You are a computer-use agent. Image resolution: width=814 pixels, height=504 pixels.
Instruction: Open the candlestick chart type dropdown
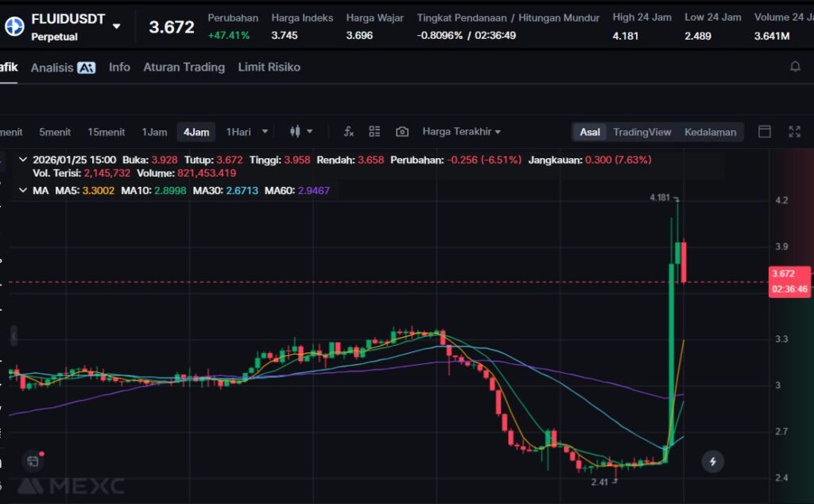point(301,132)
